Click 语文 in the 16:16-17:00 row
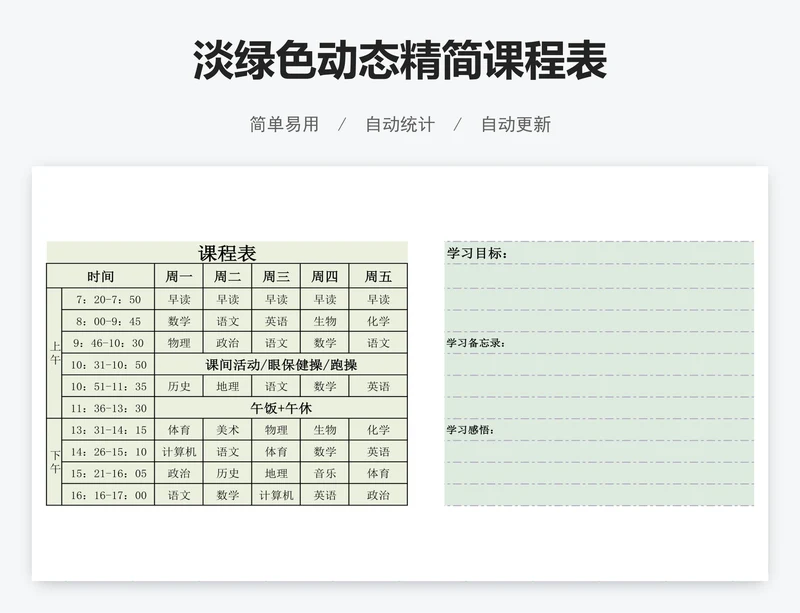The height and width of the screenshot is (613, 800). (x=179, y=495)
